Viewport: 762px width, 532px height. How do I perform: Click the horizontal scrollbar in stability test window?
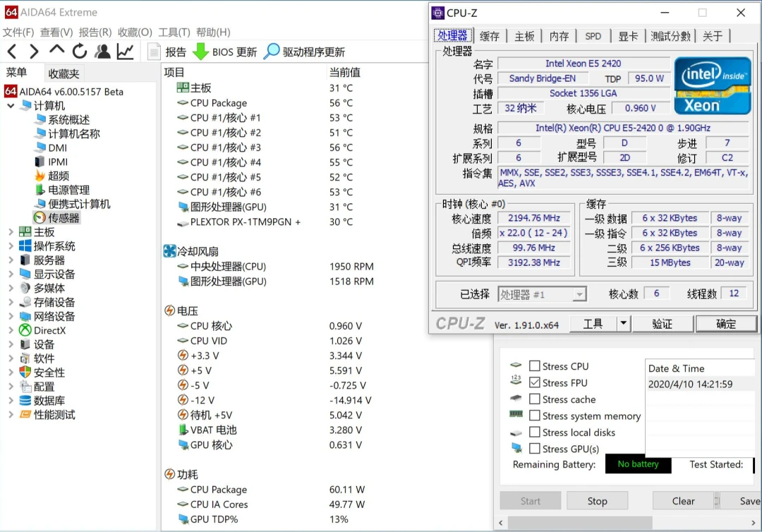(580, 523)
